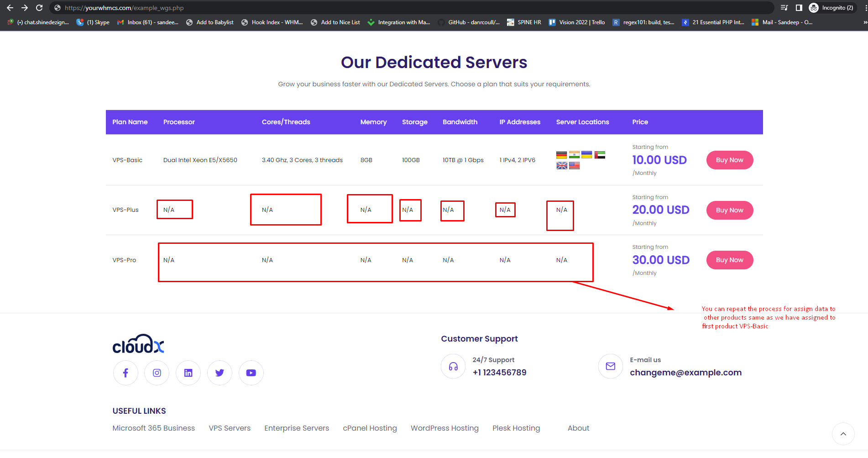Open the Facebook social icon
Image resolution: width=868 pixels, height=458 pixels.
click(125, 373)
